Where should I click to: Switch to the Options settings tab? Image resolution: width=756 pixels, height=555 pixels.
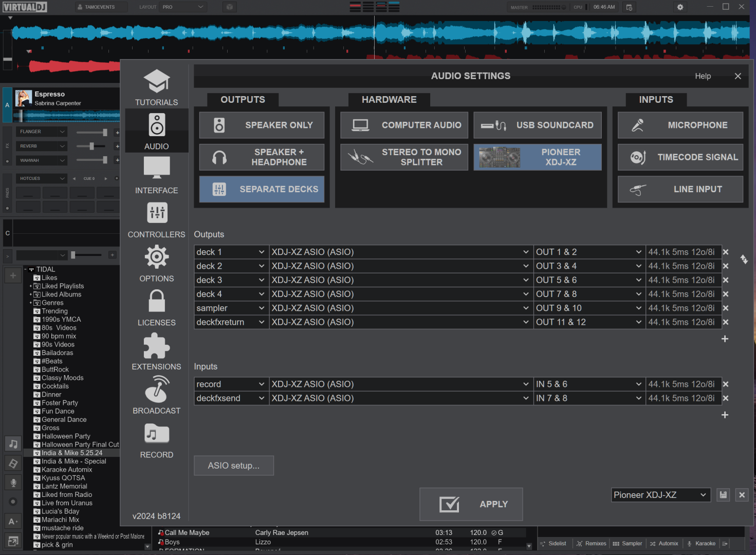[x=157, y=264]
